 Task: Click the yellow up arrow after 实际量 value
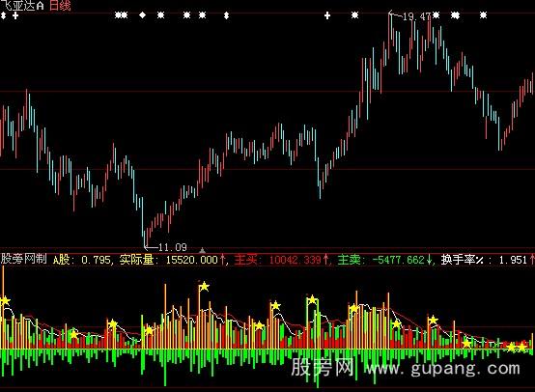(223, 260)
